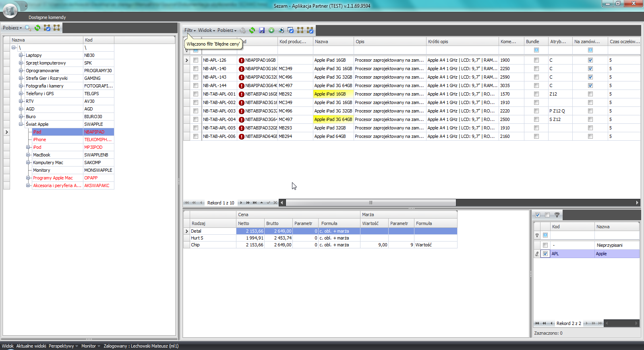Click the error icon in NB-APL-126 row
This screenshot has width=644, height=350.
coord(242,60)
